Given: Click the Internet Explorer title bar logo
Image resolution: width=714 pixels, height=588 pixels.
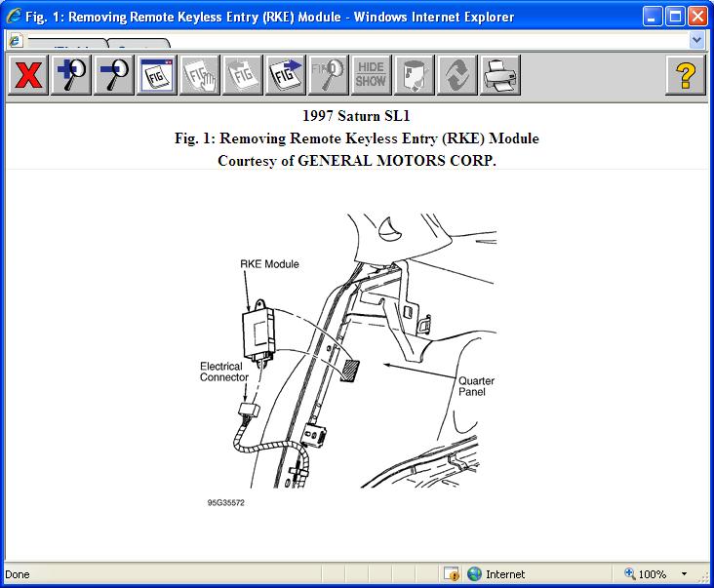Looking at the screenshot, I should 14,17.
